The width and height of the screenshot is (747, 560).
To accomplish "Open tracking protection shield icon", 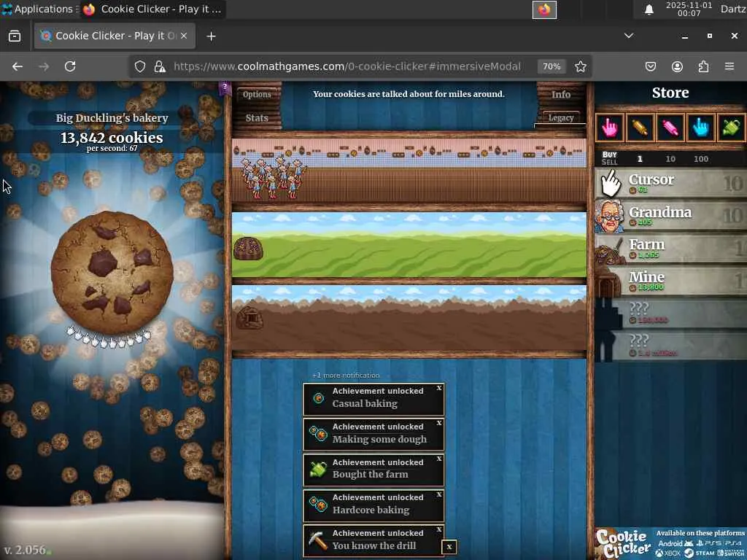I will click(x=139, y=66).
